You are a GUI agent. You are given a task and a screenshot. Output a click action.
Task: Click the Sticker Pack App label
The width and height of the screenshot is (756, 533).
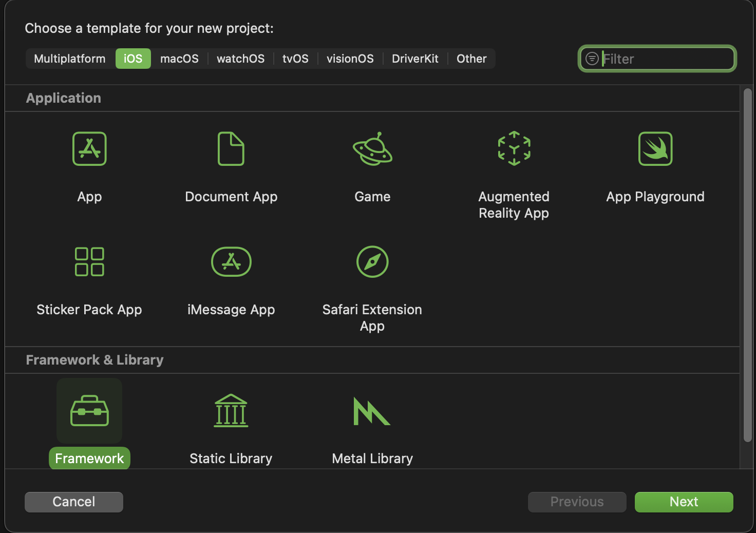click(89, 310)
